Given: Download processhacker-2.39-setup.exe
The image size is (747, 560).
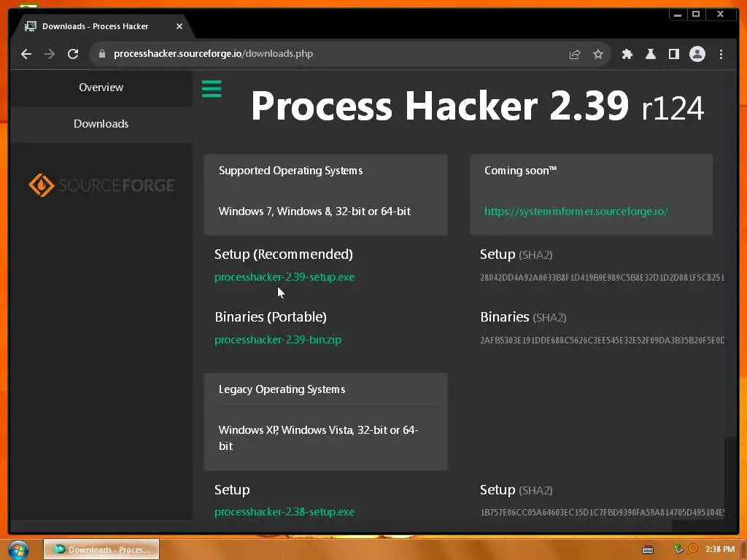Looking at the screenshot, I should point(285,277).
